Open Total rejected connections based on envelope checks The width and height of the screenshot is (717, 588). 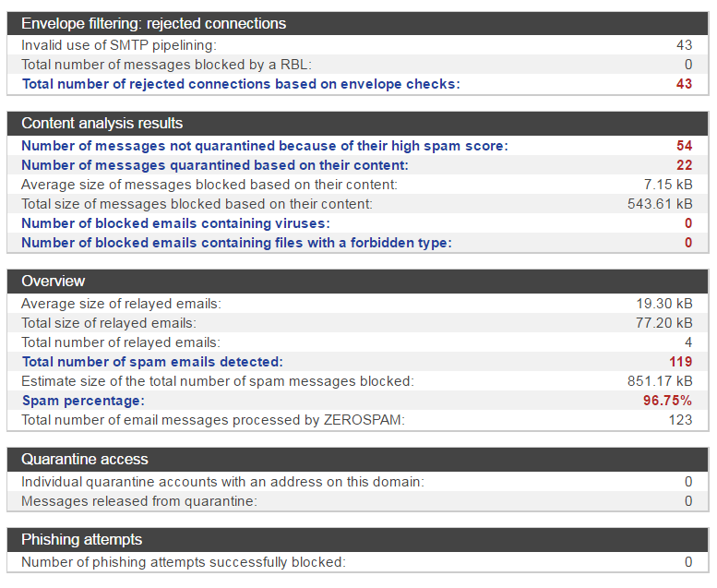click(241, 84)
